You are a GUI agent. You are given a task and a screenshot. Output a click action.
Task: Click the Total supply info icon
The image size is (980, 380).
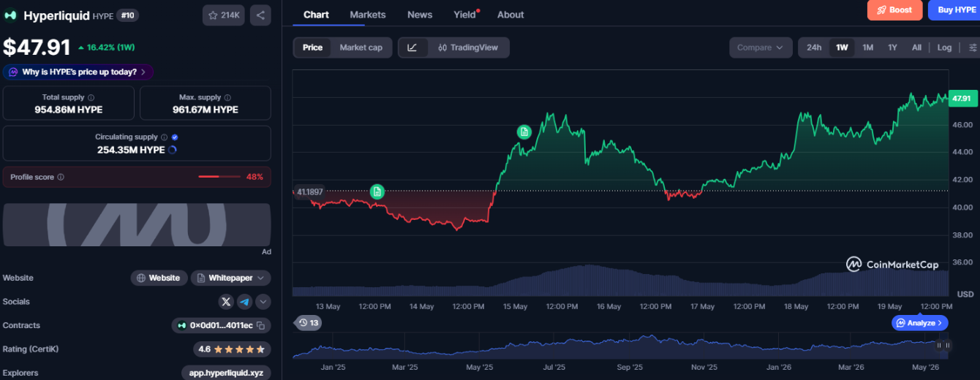91,97
